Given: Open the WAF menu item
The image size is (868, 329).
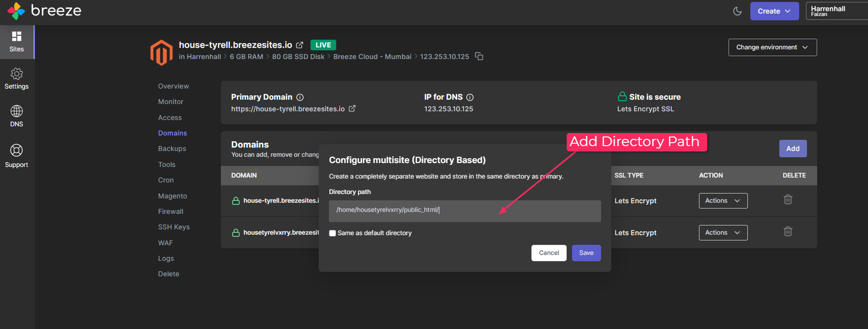Looking at the screenshot, I should click(x=165, y=243).
